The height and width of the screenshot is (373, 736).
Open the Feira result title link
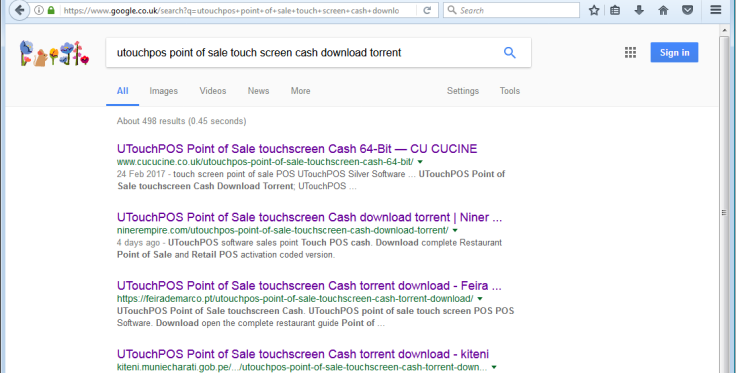click(309, 286)
